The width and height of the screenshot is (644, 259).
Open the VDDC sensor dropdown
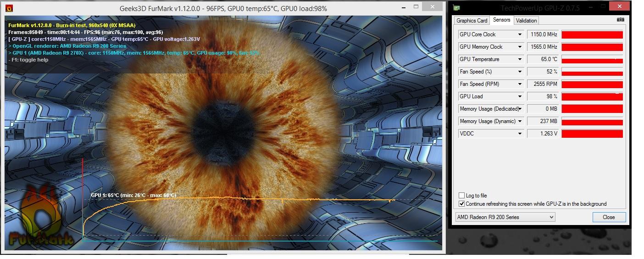(x=520, y=134)
